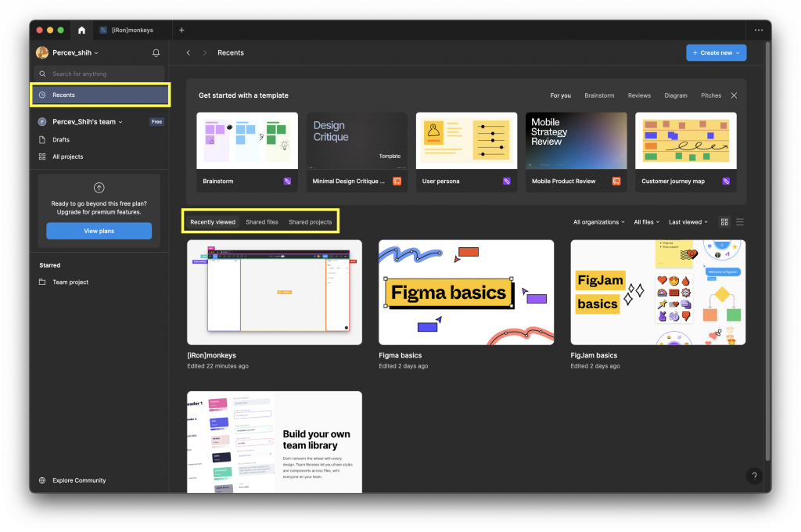Viewport: 801px width, 532px height.
Task: Click User persona FigJam icon
Action: click(x=507, y=181)
